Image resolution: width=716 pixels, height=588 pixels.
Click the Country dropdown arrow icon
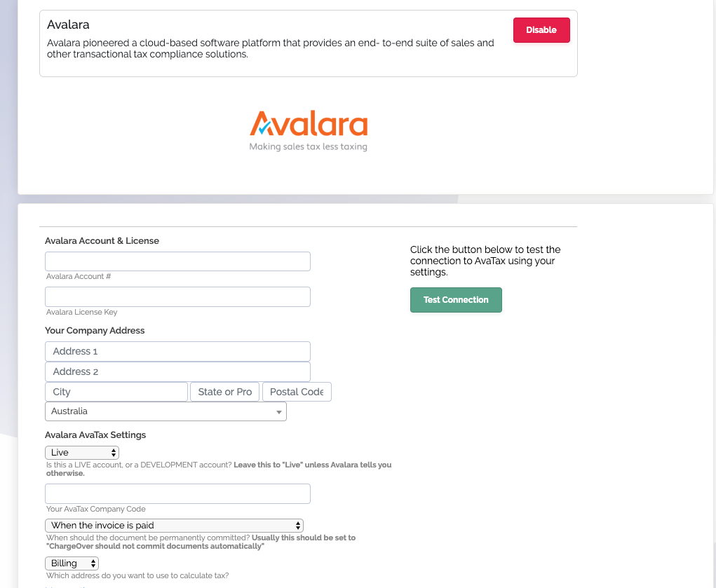278,412
